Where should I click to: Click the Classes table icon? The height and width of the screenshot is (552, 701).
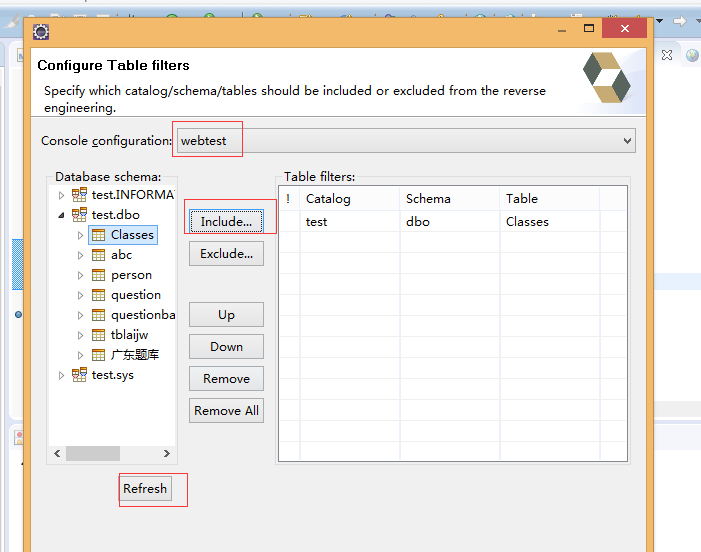click(x=98, y=235)
